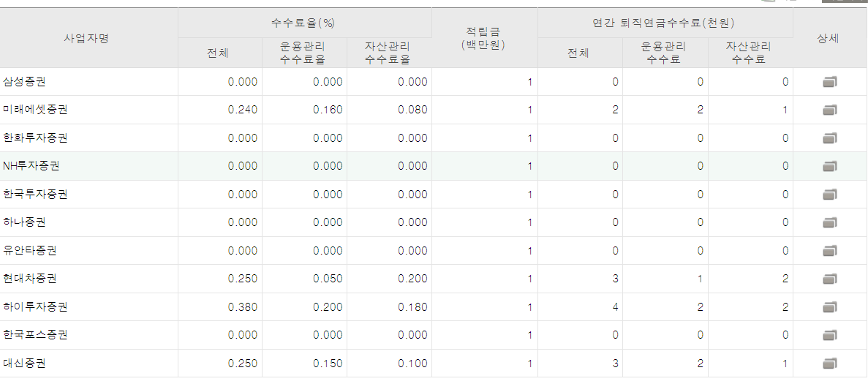The image size is (868, 384).
Task: Open detail icon for 하나증권 row
Action: pyautogui.click(x=829, y=223)
